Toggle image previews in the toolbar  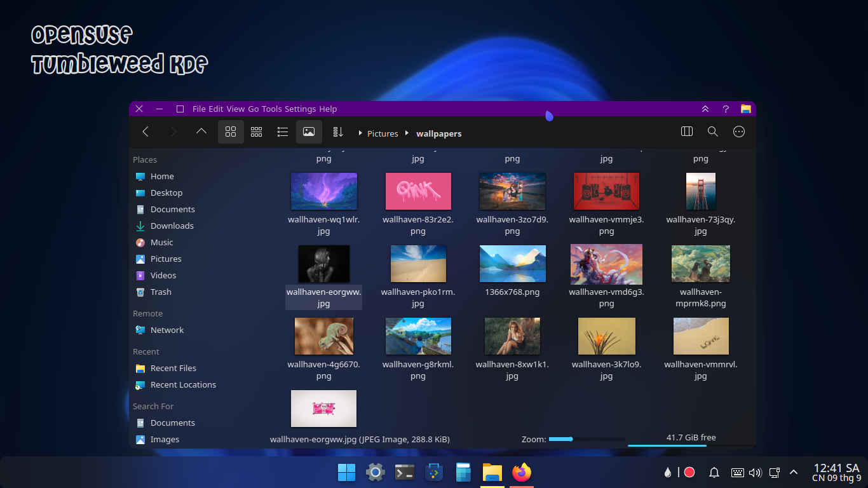click(309, 132)
